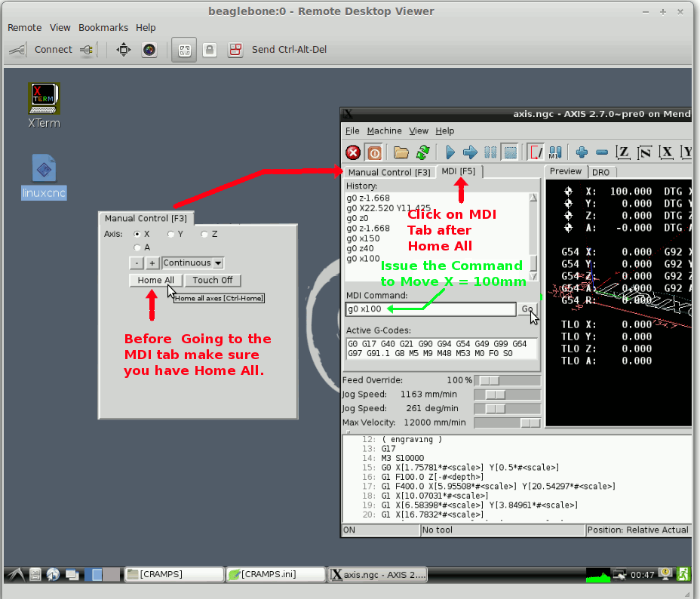Viewport: 700px width, 599px height.
Task: Open the remote desktop start menu icon
Action: point(15,574)
